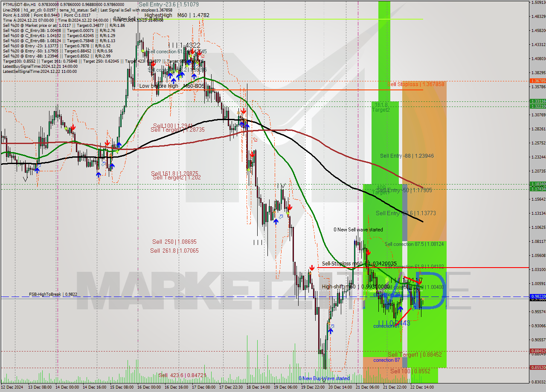Select the 'Sell 261.8 | 1.07065' label
The width and height of the screenshot is (546, 392).
point(174,251)
